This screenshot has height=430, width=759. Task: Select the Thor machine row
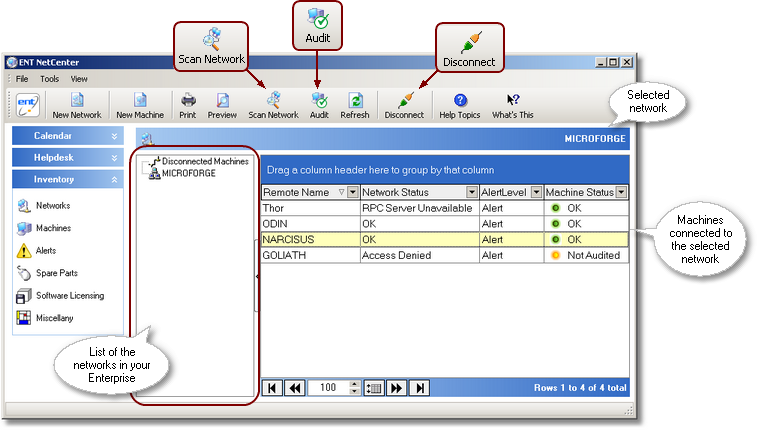(445, 208)
